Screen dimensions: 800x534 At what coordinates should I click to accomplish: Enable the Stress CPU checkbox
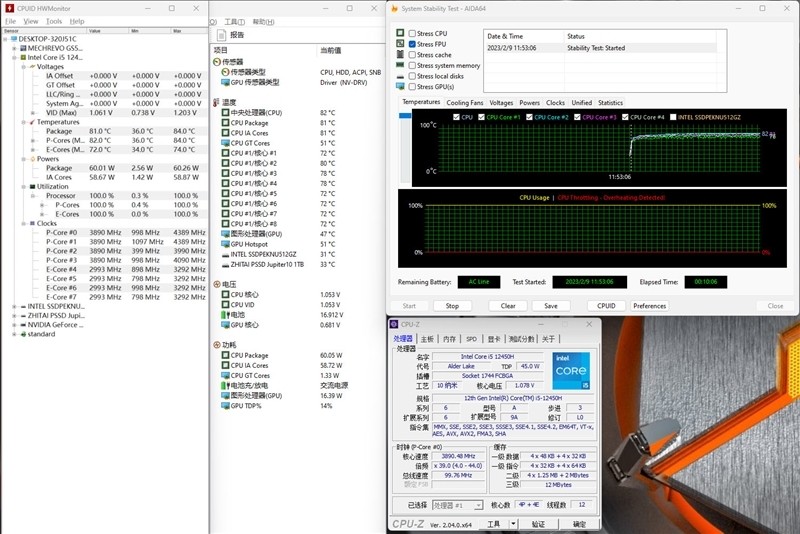click(412, 33)
